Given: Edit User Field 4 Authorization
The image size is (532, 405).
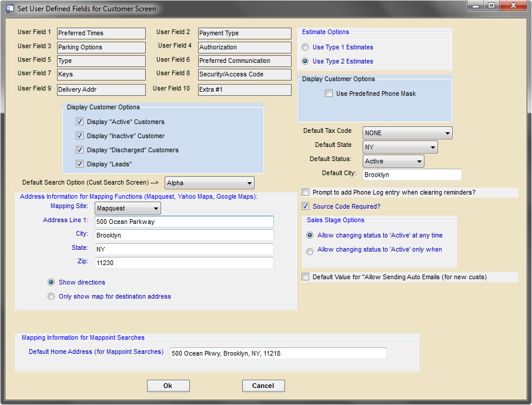Looking at the screenshot, I should pyautogui.click(x=245, y=47).
